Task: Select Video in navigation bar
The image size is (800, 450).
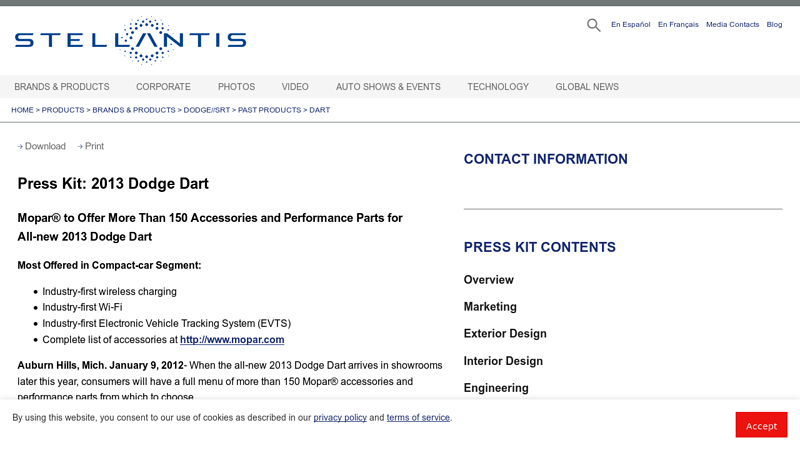Action: [295, 87]
